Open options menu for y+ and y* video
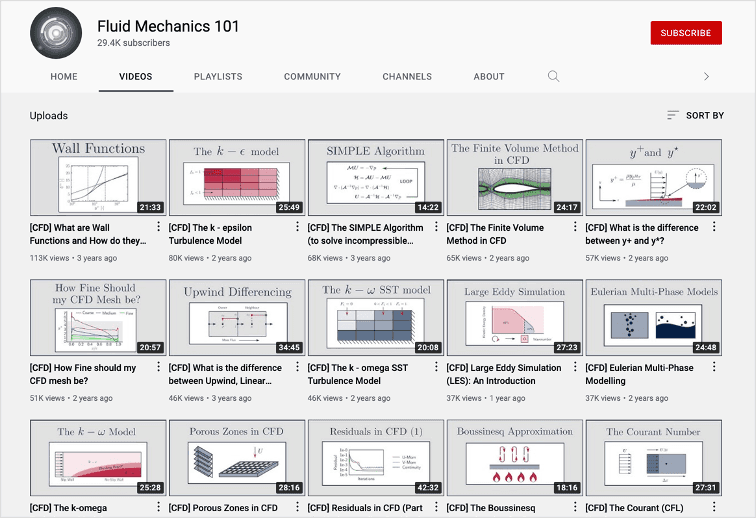 click(x=714, y=227)
